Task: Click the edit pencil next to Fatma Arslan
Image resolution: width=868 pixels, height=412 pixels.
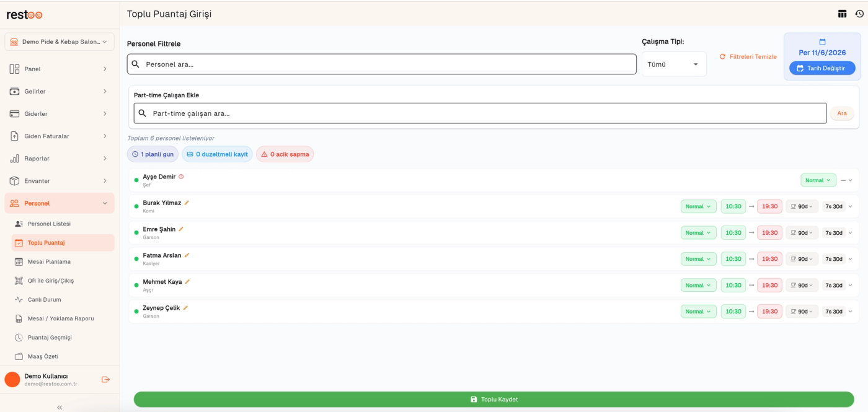Action: click(187, 255)
